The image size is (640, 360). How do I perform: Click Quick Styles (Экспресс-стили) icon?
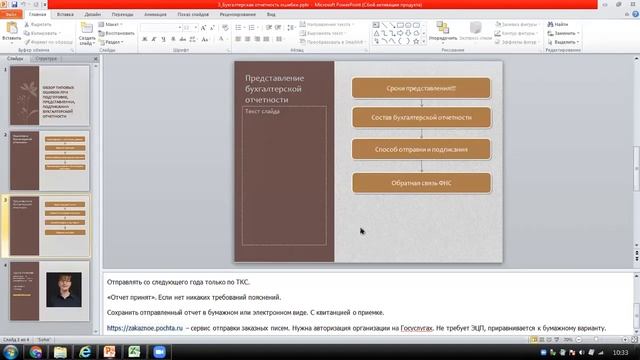click(476, 28)
